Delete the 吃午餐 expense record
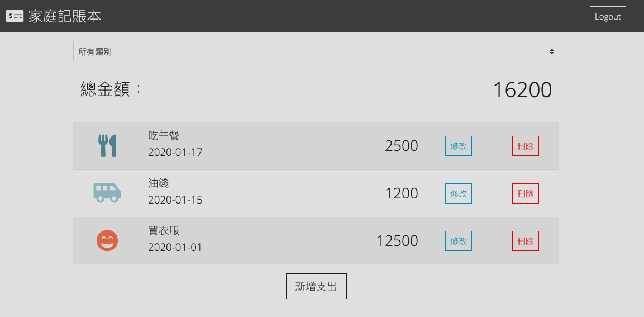Image resolution: width=644 pixels, height=317 pixels. click(525, 146)
